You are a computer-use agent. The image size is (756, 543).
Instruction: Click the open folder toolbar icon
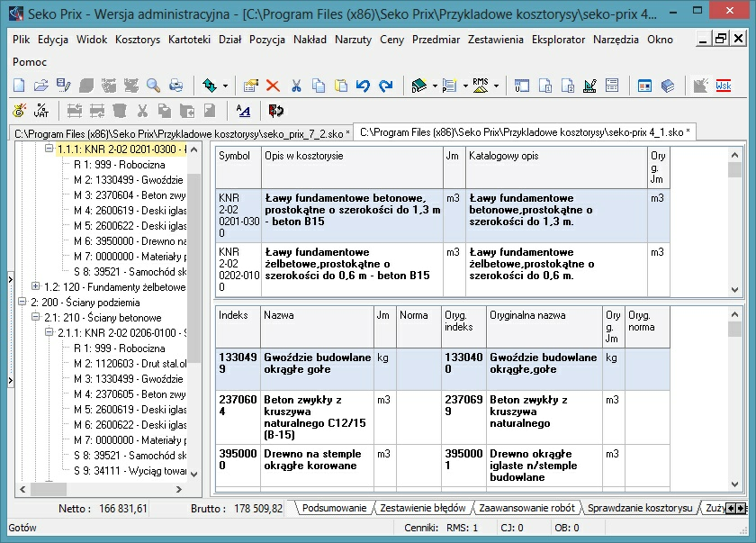coord(41,86)
